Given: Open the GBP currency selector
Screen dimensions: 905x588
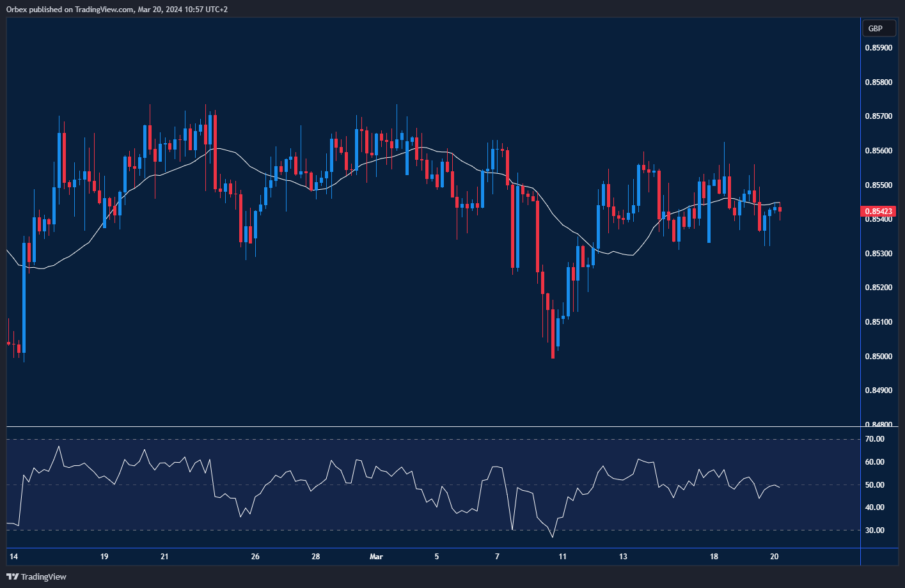Looking at the screenshot, I should coord(875,28).
